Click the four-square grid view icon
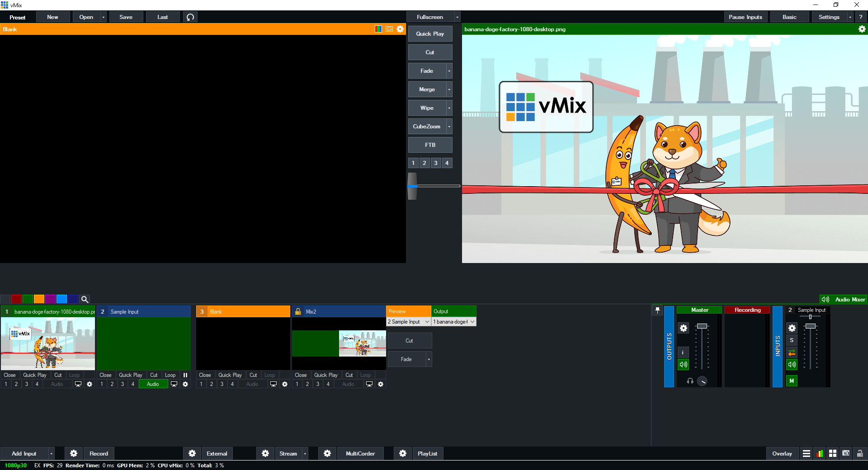The image size is (868, 470). point(832,454)
